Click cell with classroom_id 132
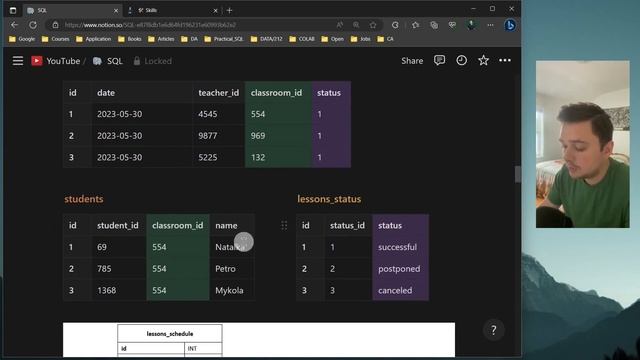Screen dimensions: 640x360 coord(278,157)
